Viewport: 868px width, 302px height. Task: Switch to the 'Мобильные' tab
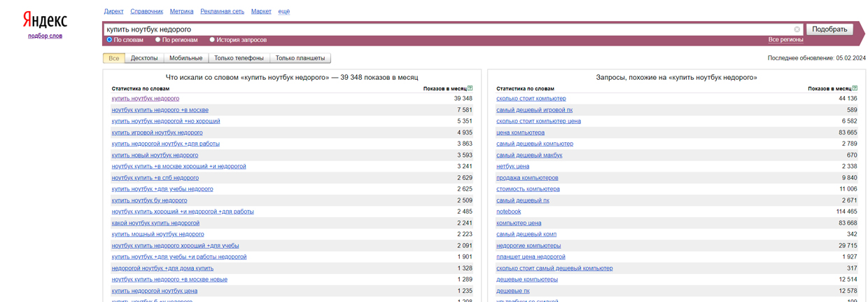click(x=186, y=58)
